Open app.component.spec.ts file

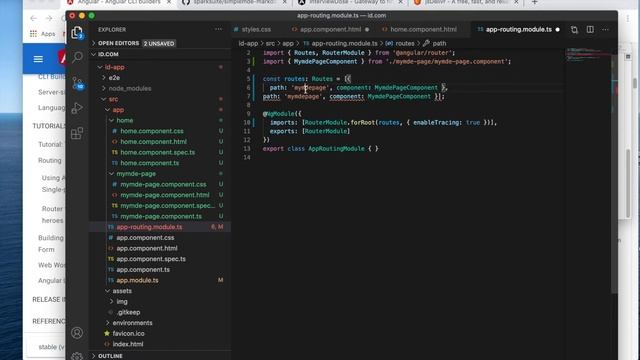coord(151,259)
